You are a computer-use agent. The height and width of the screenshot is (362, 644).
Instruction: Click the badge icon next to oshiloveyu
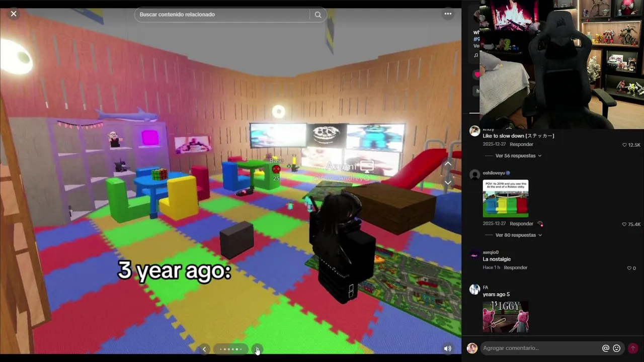click(x=508, y=173)
